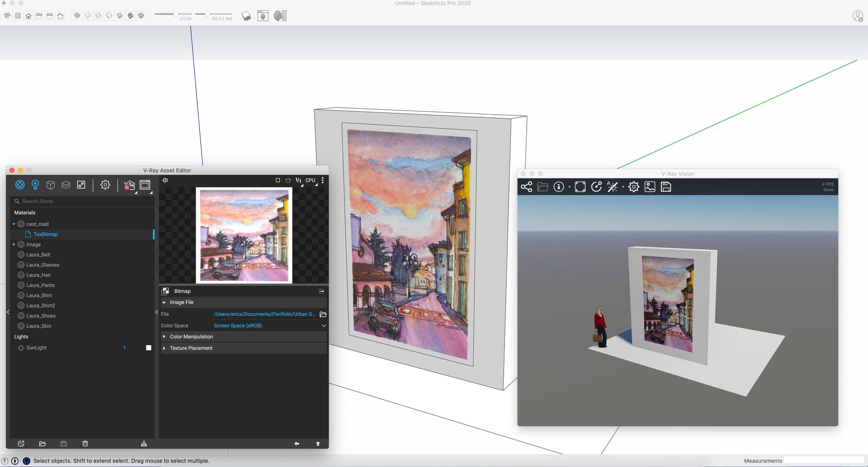The height and width of the screenshot is (467, 868).
Task: Import asset file with bottom folder icon
Action: pos(42,444)
